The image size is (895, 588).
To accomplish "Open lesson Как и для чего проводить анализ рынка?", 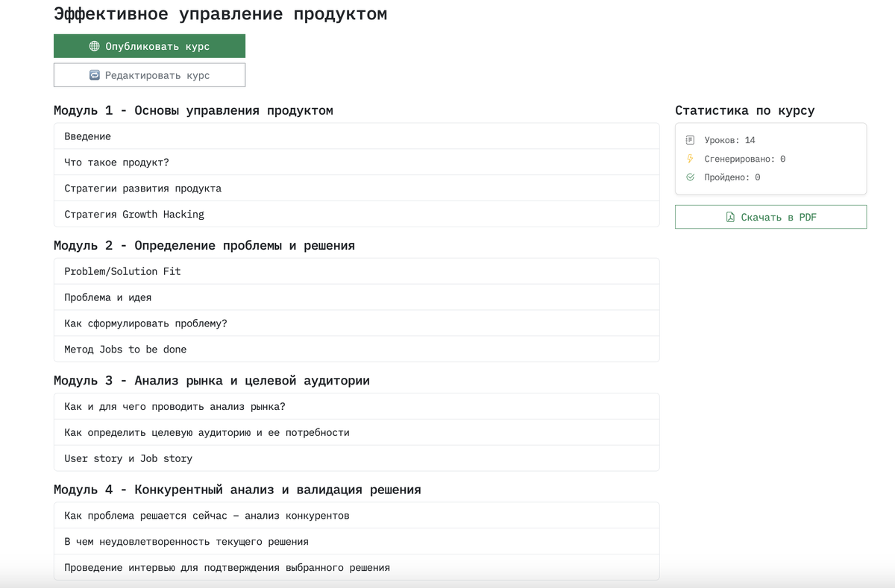I will coord(357,406).
